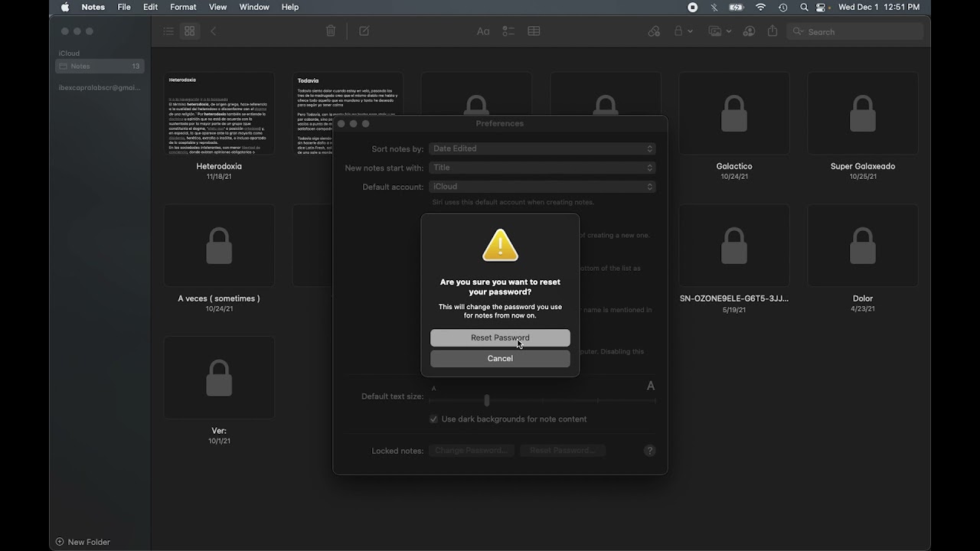Open the Window menu

pyautogui.click(x=254, y=7)
